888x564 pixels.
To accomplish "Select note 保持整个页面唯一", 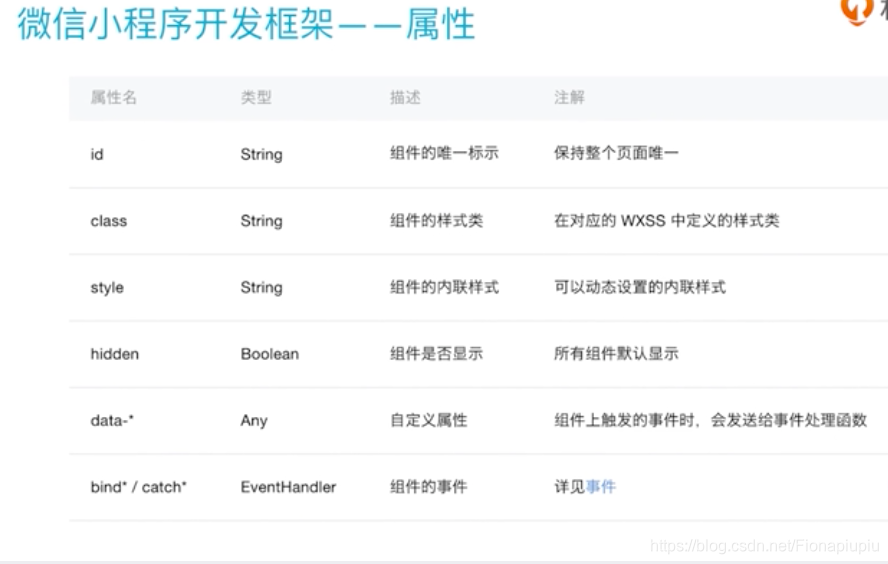I will (x=616, y=153).
